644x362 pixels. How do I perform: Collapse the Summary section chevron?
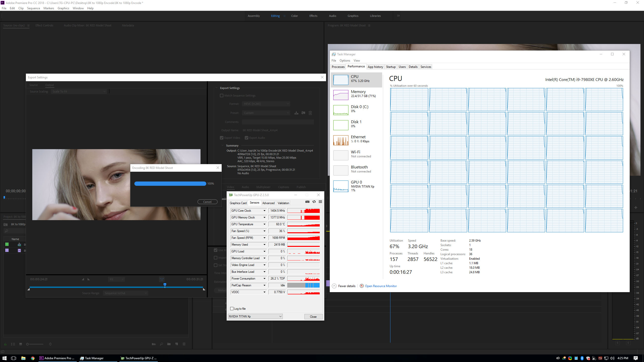[x=222, y=146]
